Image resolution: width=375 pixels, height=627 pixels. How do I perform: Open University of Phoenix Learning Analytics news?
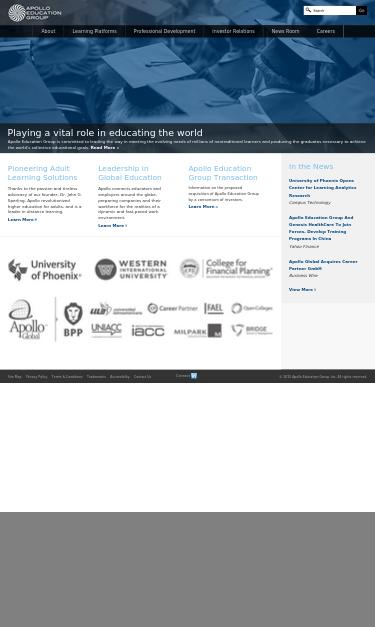(x=322, y=188)
